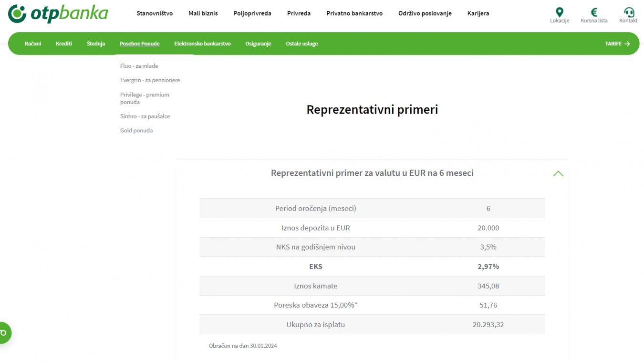Click the OTP banka logo
This screenshot has height=362, width=644.
coord(58,13)
